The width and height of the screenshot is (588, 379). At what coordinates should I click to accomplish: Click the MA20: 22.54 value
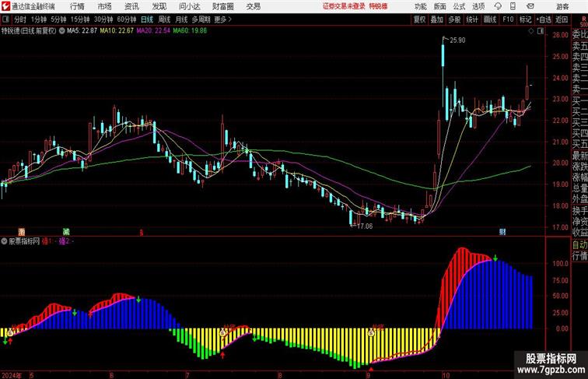click(x=153, y=31)
